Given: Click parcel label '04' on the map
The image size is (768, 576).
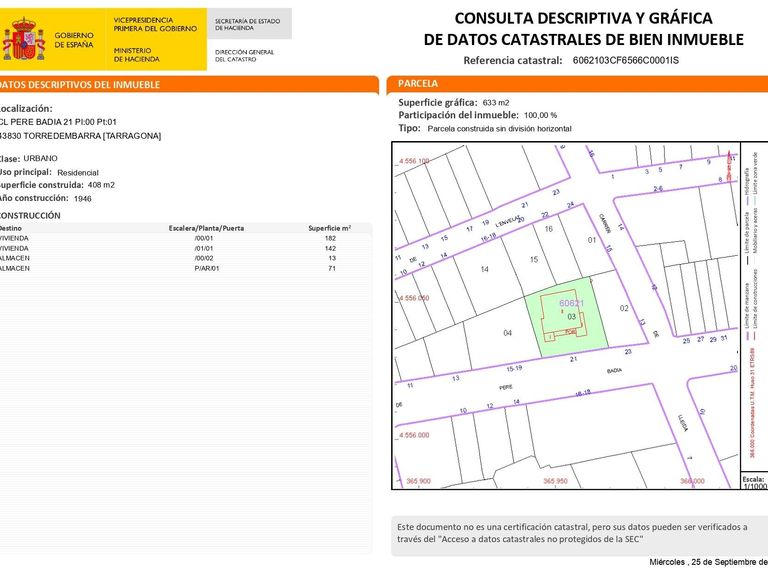Looking at the screenshot, I should [x=507, y=333].
